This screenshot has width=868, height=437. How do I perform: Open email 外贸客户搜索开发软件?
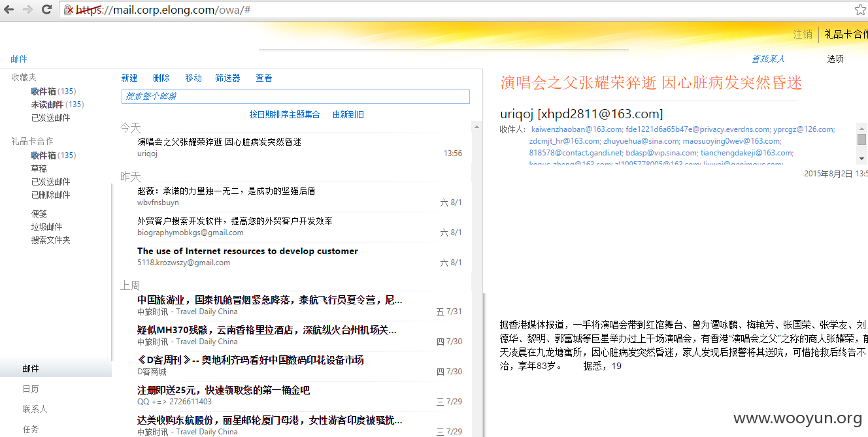point(295,227)
